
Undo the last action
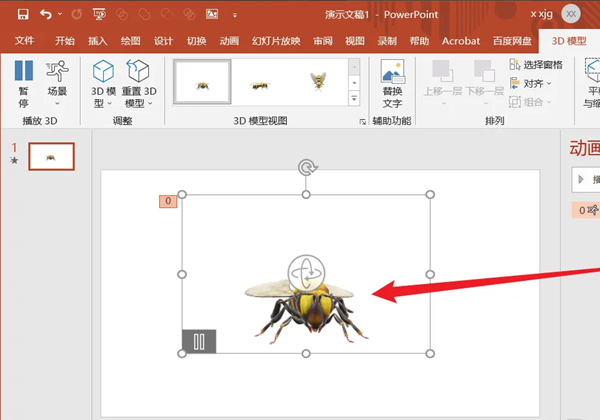[46, 15]
